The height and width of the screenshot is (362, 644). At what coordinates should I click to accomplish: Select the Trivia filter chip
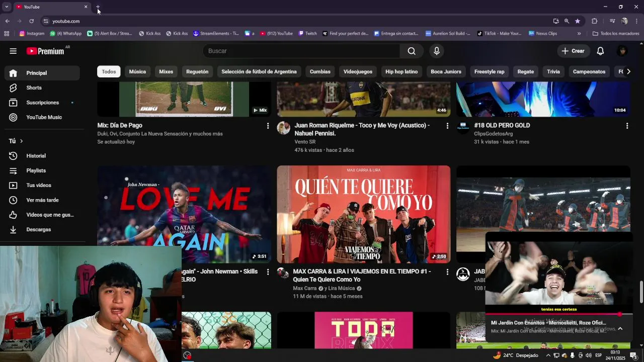click(x=553, y=71)
